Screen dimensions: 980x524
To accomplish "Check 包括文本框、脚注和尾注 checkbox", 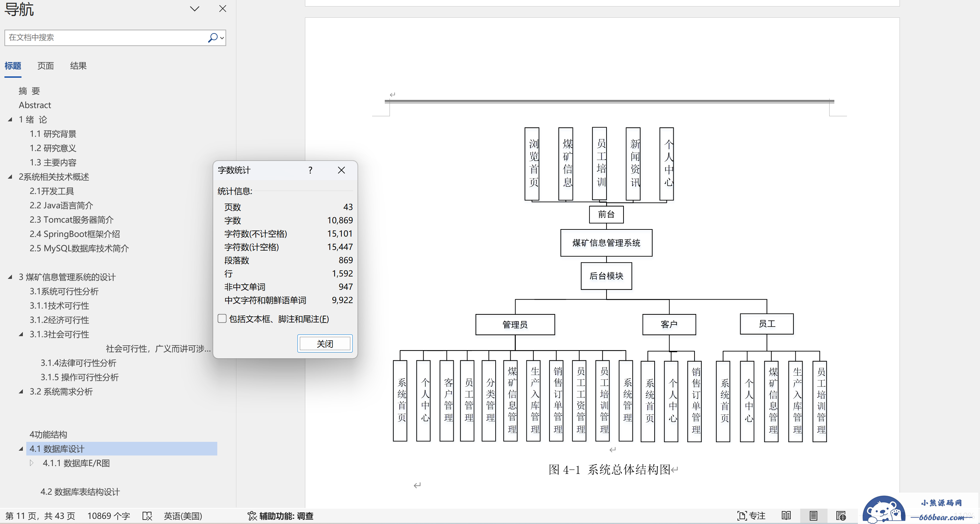I will point(222,319).
